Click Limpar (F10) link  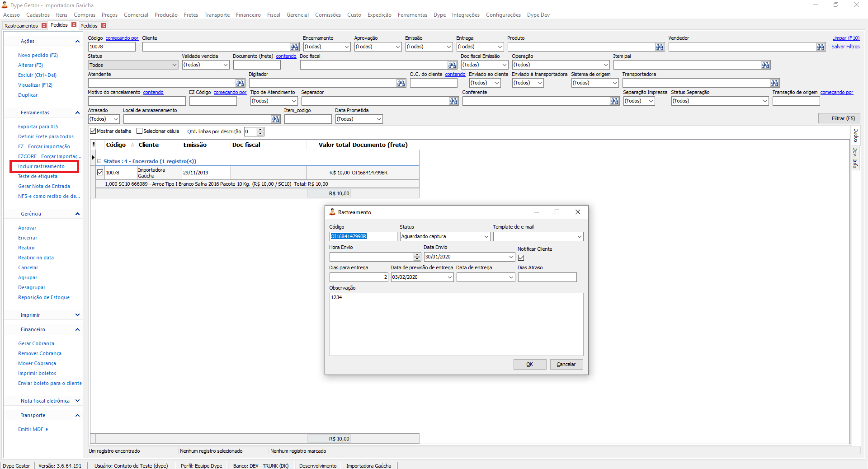coord(846,38)
